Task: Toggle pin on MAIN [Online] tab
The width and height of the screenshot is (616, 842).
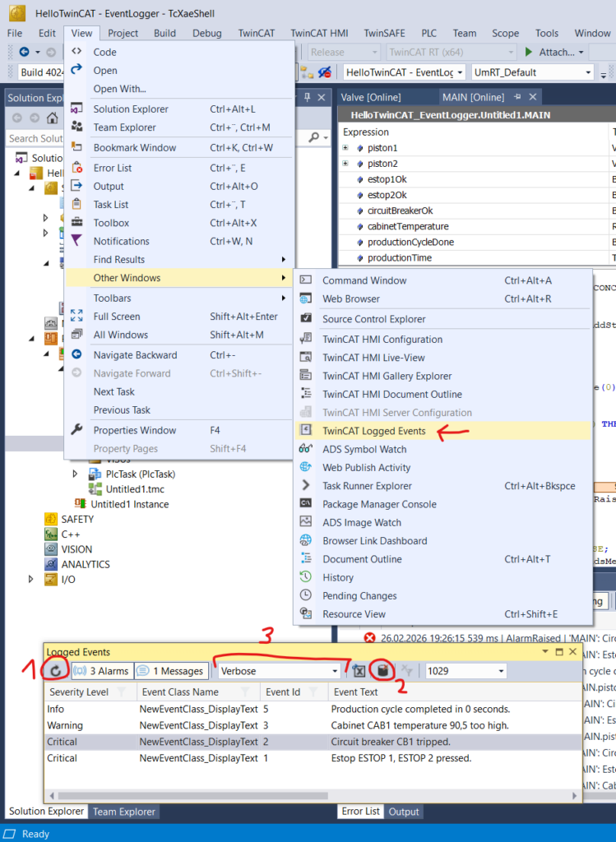Action: [517, 97]
